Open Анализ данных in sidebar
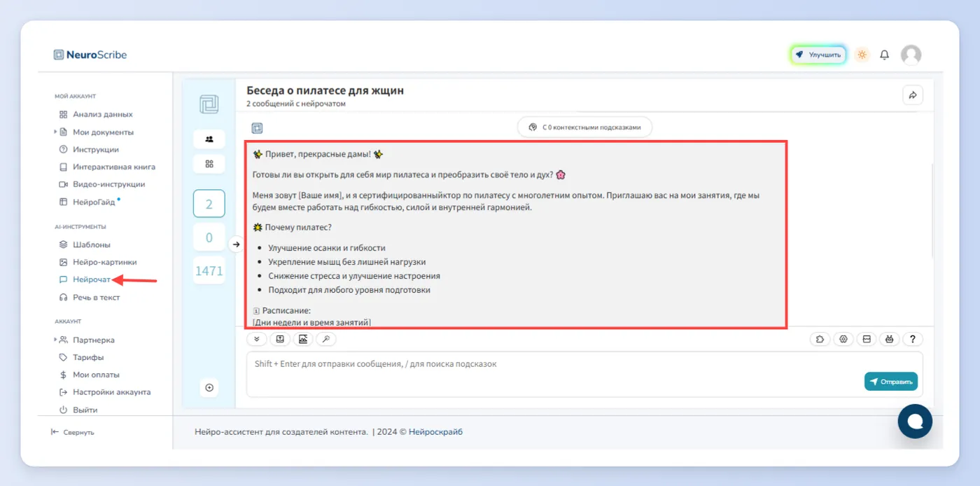 coord(96,114)
